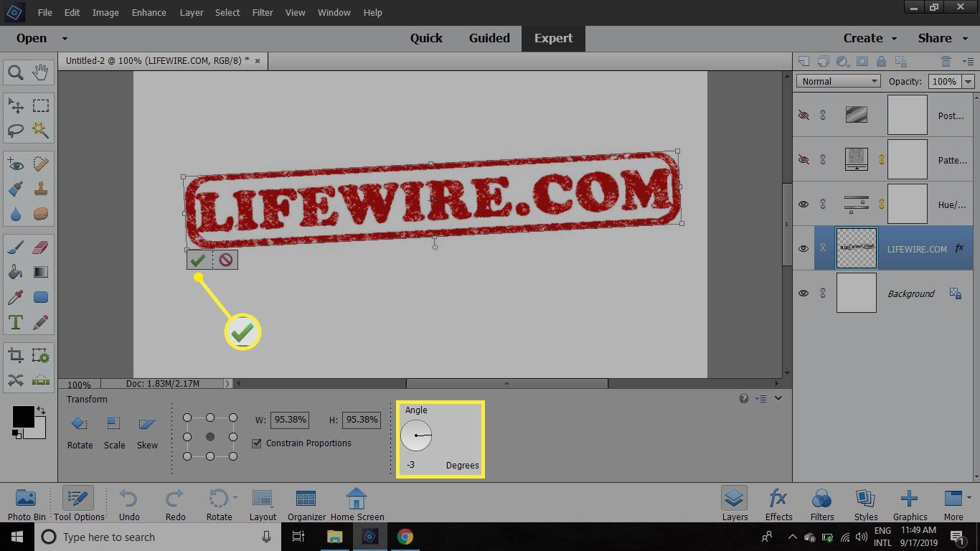Hide the Hue/... adjustment layer

point(804,204)
